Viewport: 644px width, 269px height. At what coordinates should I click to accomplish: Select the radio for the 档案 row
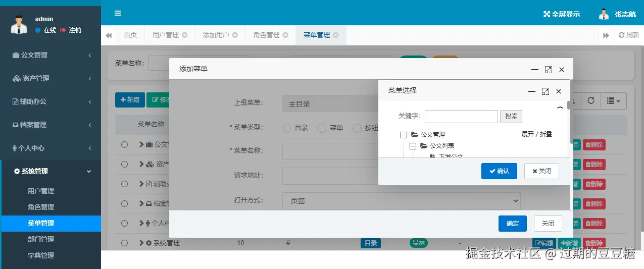pos(124,204)
